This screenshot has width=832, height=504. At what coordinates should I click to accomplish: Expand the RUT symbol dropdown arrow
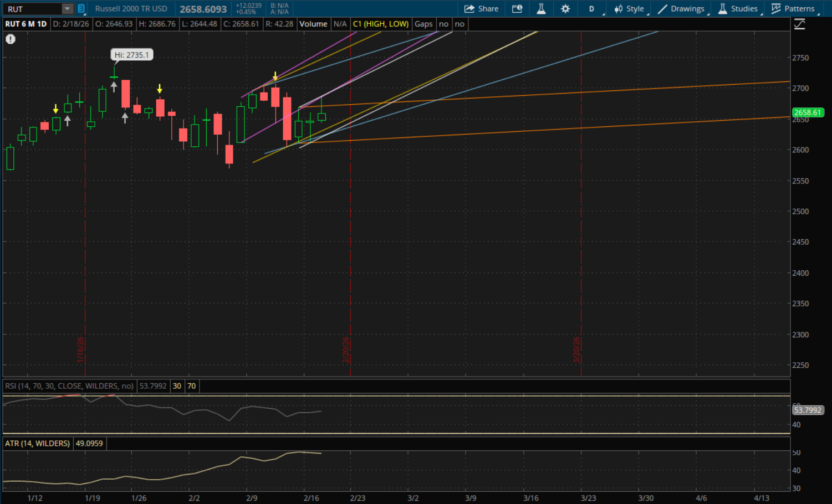tap(67, 9)
